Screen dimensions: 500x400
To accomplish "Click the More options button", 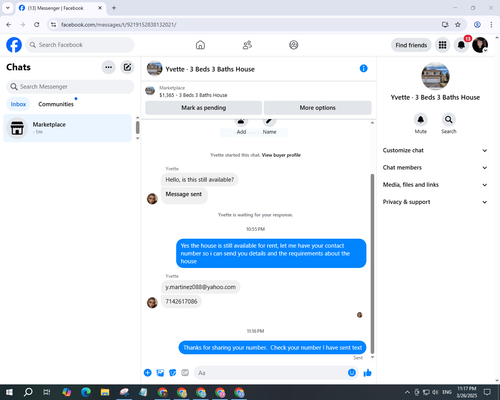I will (317, 108).
